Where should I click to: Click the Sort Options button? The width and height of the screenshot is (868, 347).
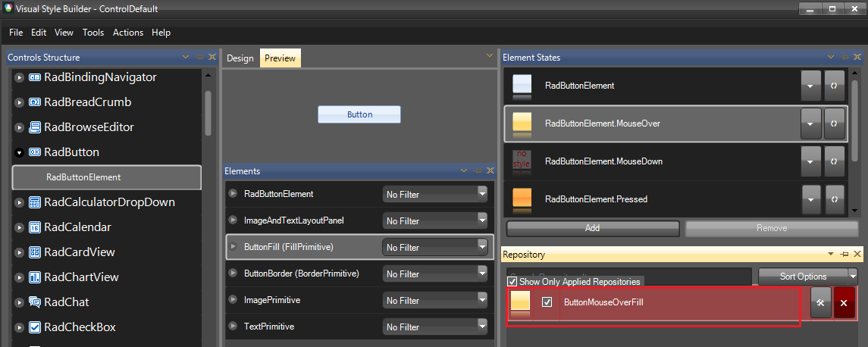tap(804, 277)
